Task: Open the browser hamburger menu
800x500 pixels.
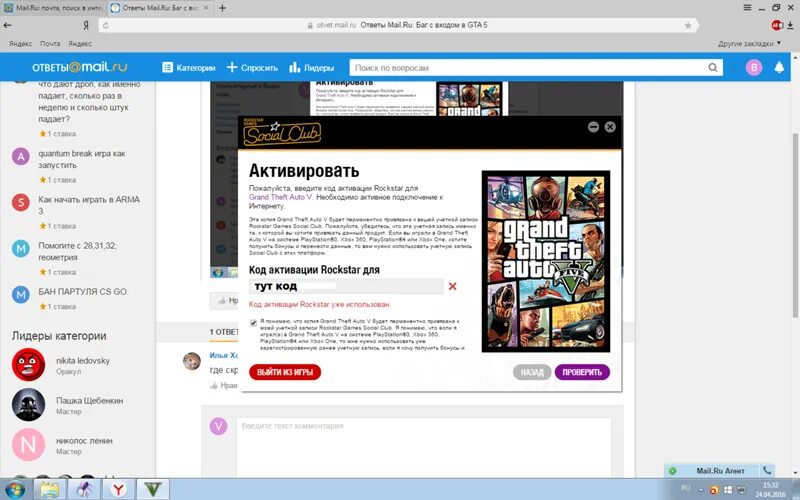Action: [x=747, y=8]
